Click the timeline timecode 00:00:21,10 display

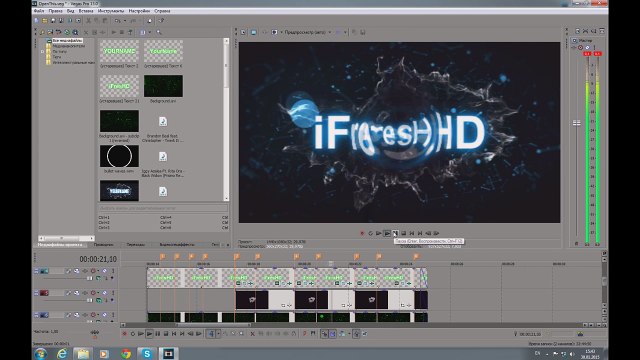click(98, 259)
